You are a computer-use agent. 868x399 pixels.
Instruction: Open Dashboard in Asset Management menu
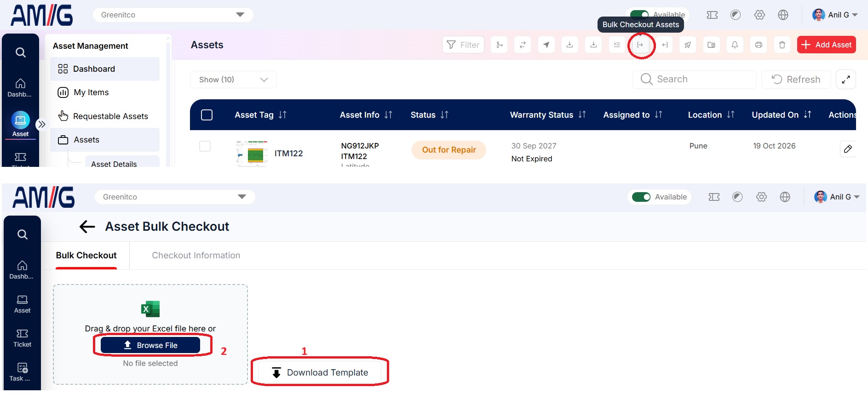(x=105, y=69)
